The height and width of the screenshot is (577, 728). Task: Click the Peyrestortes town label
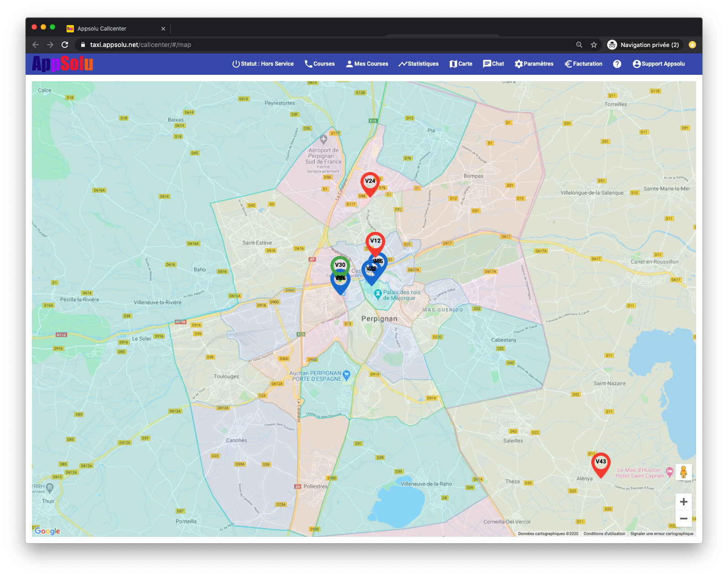[x=280, y=103]
